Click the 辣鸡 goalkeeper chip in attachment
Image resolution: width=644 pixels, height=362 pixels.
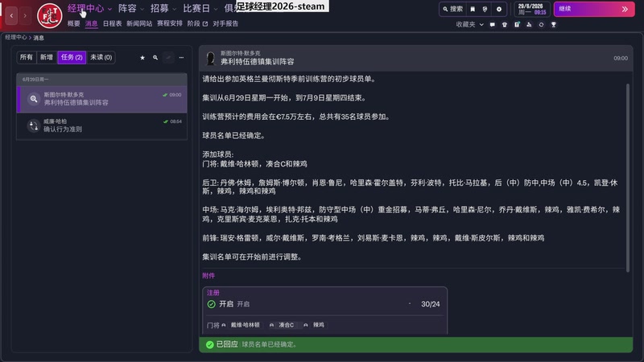(318, 325)
